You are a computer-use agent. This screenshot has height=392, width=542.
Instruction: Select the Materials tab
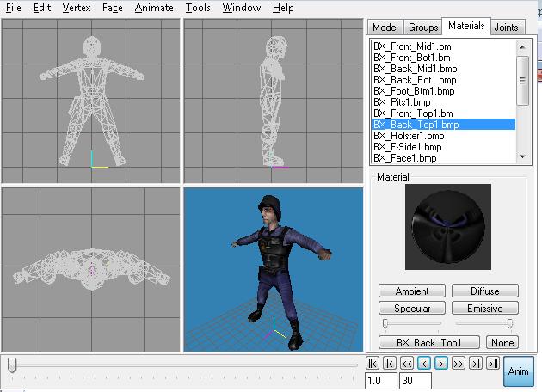[466, 26]
